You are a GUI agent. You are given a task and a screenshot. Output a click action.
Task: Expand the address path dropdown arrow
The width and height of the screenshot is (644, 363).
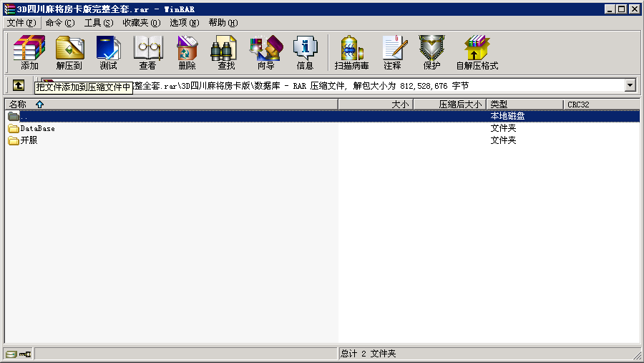[x=630, y=85]
